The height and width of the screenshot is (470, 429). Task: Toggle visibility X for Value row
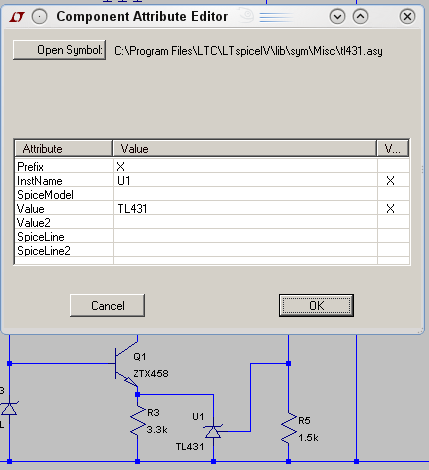[x=390, y=209]
